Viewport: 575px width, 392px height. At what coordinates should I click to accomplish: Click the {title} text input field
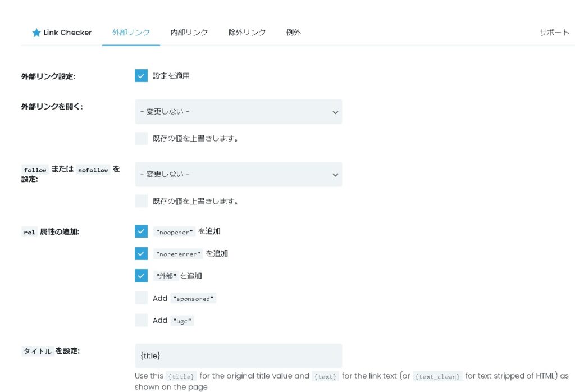pyautogui.click(x=238, y=356)
